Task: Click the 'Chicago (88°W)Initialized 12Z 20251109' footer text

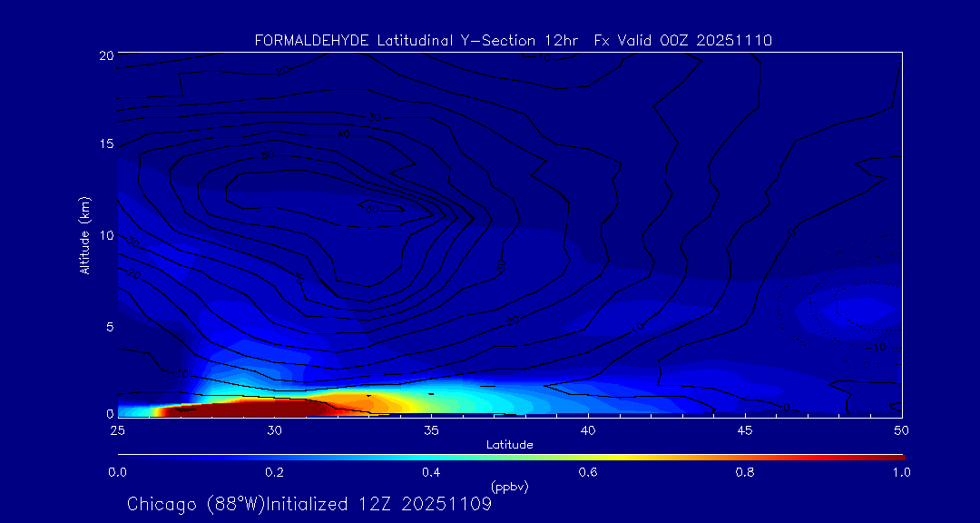Action: coord(309,504)
